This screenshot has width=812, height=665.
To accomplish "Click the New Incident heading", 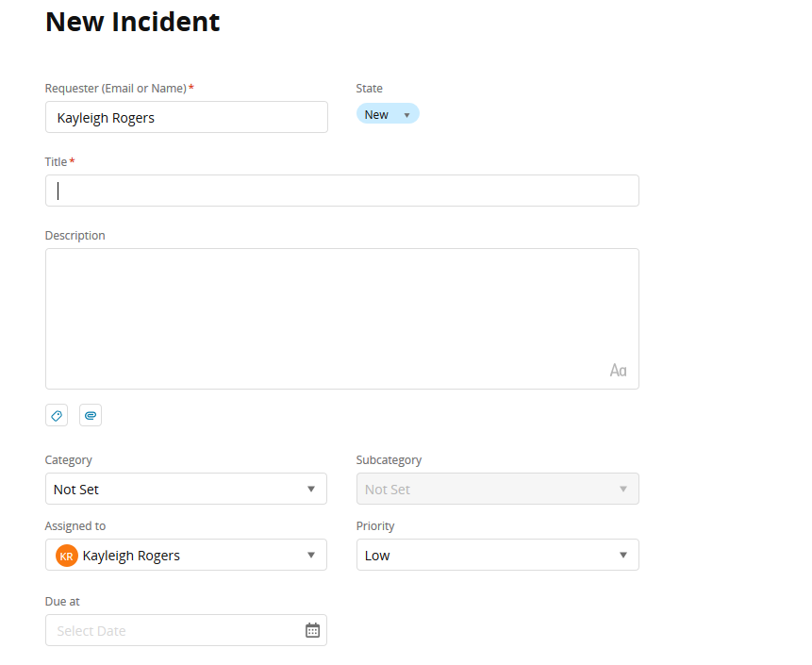I will pos(133,22).
